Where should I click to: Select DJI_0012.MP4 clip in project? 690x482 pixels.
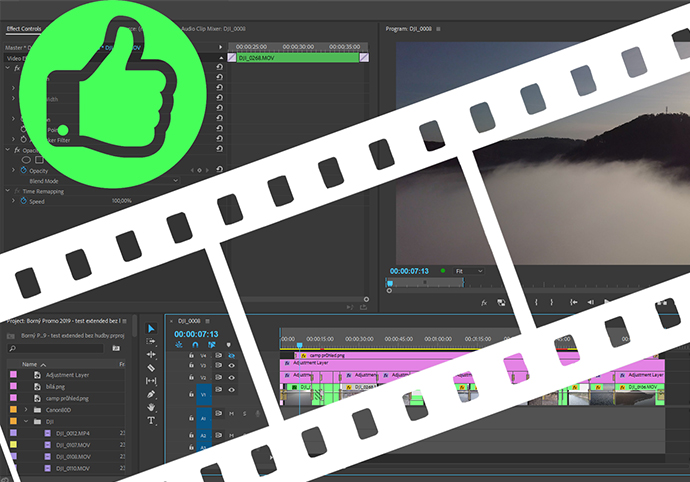[x=73, y=434]
